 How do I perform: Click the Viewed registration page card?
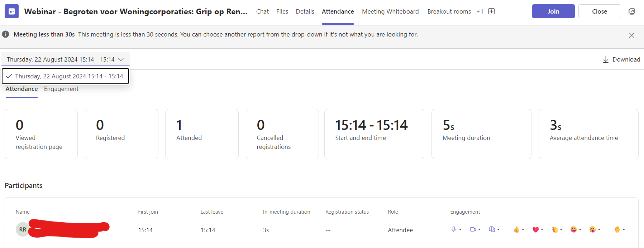[x=41, y=134]
